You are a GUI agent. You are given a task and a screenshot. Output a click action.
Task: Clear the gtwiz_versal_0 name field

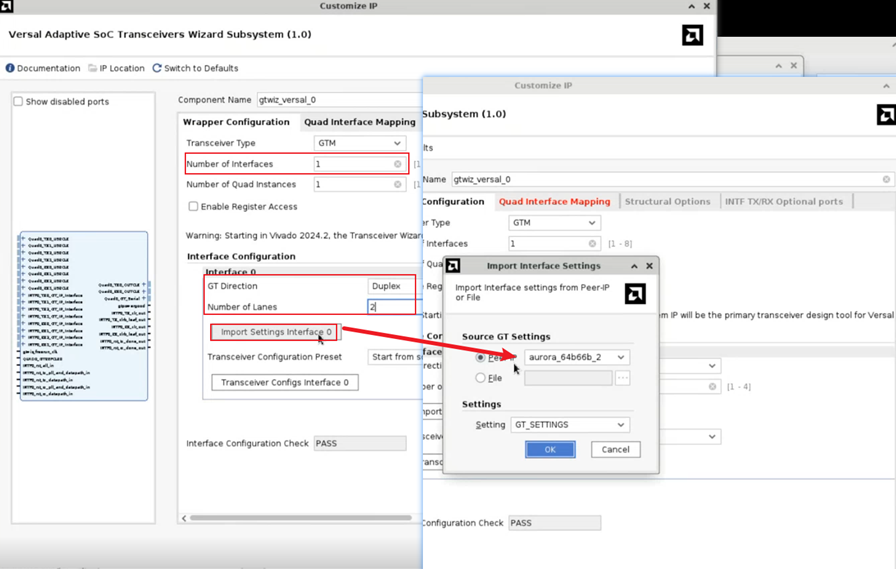pyautogui.click(x=886, y=180)
